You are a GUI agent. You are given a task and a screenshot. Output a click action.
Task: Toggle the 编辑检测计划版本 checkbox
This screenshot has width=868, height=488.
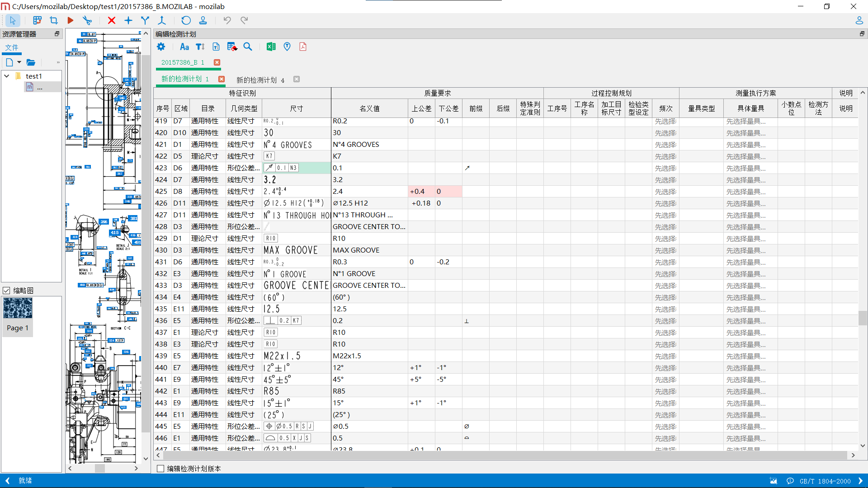(160, 469)
